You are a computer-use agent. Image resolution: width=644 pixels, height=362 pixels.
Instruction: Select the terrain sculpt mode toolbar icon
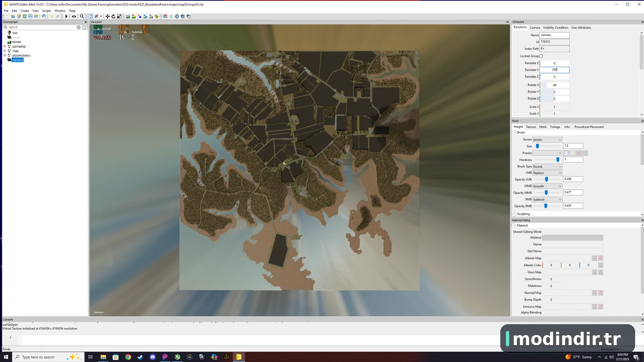pyautogui.click(x=128, y=16)
